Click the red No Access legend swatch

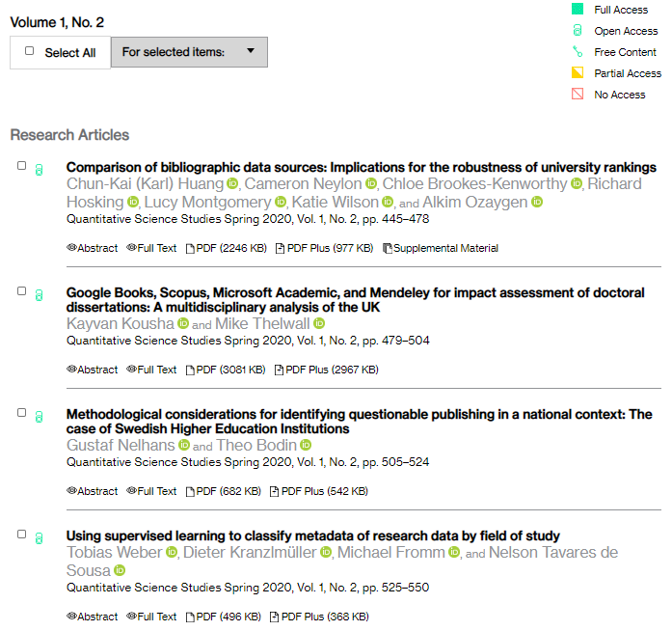click(578, 94)
